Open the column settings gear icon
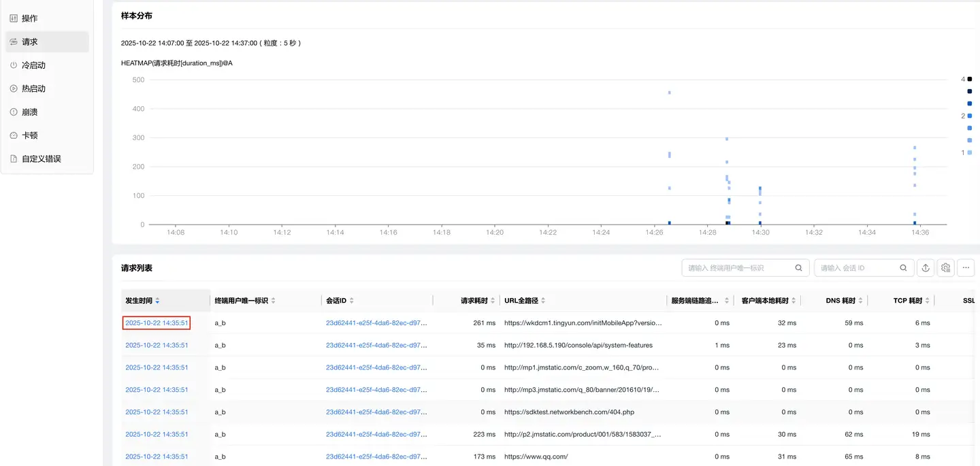 (x=945, y=268)
